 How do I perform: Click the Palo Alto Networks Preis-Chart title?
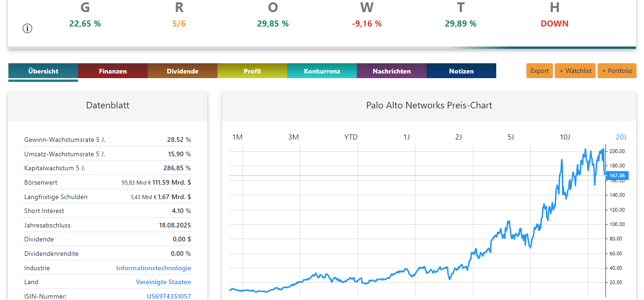click(x=429, y=106)
